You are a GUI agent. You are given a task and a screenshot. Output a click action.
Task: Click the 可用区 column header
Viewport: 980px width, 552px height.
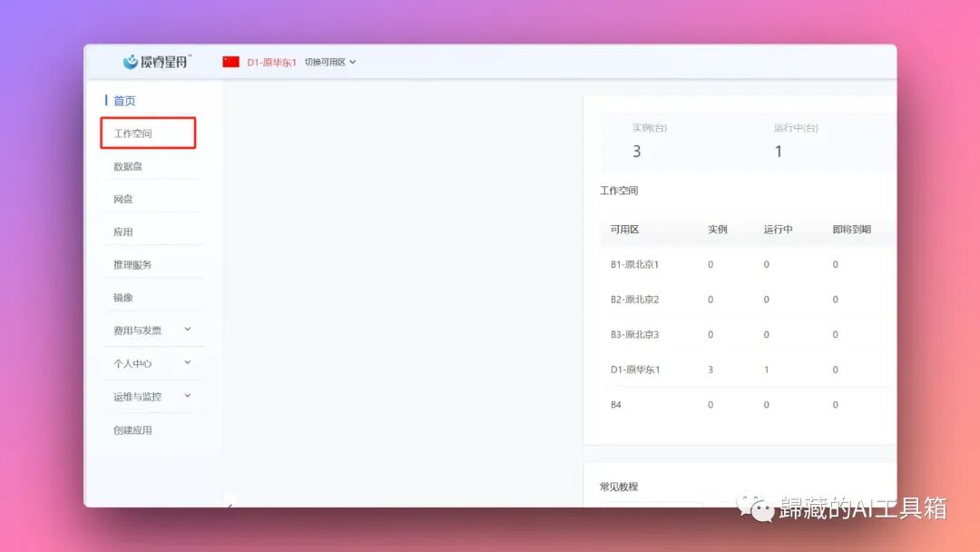[x=624, y=230]
